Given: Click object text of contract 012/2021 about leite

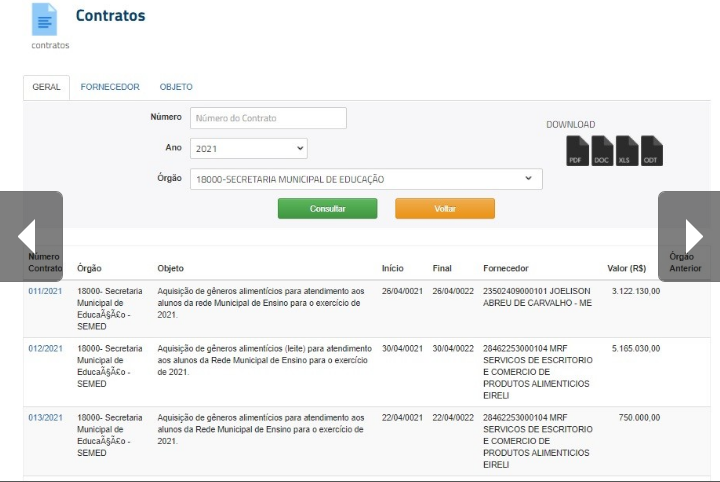Looking at the screenshot, I should click(x=264, y=360).
